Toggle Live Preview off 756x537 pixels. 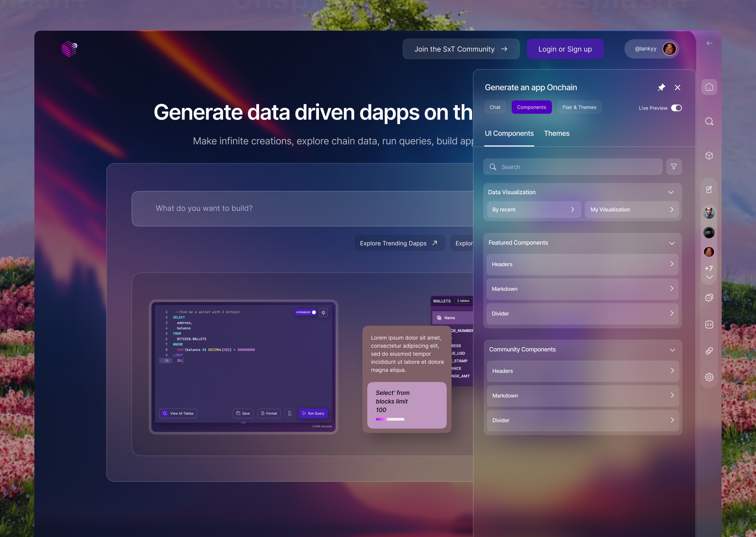pyautogui.click(x=677, y=108)
